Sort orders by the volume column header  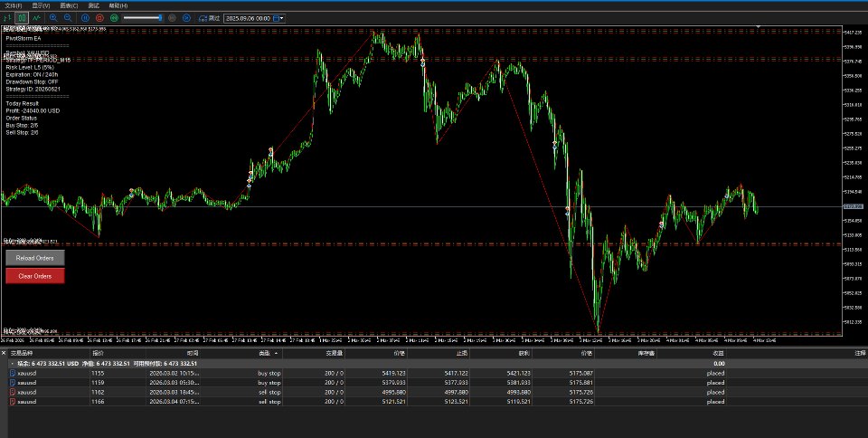[315, 353]
